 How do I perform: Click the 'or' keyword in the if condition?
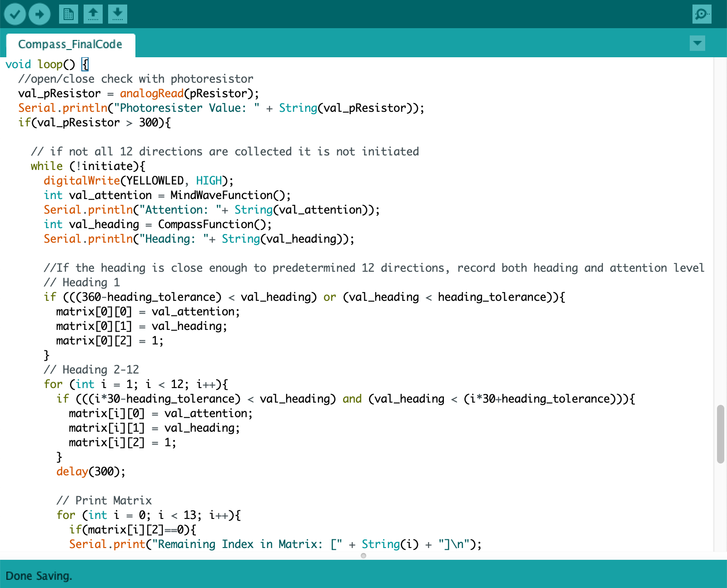tap(330, 297)
